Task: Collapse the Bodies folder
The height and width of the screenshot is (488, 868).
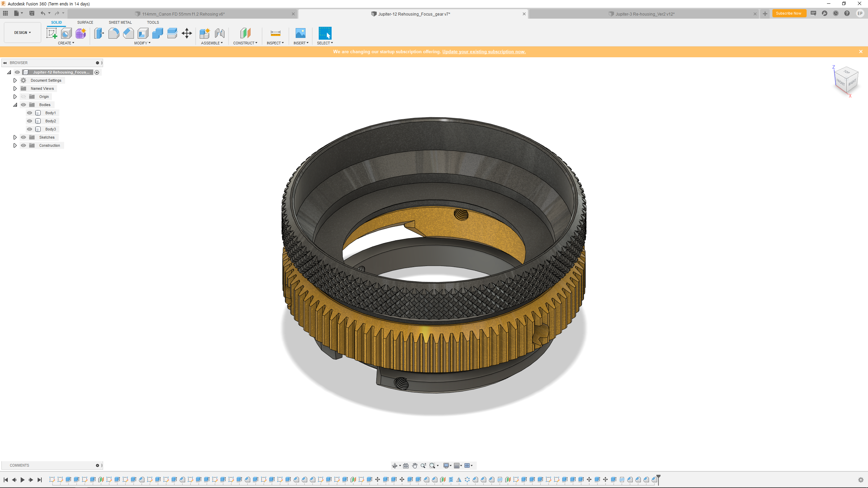Action: [x=15, y=105]
